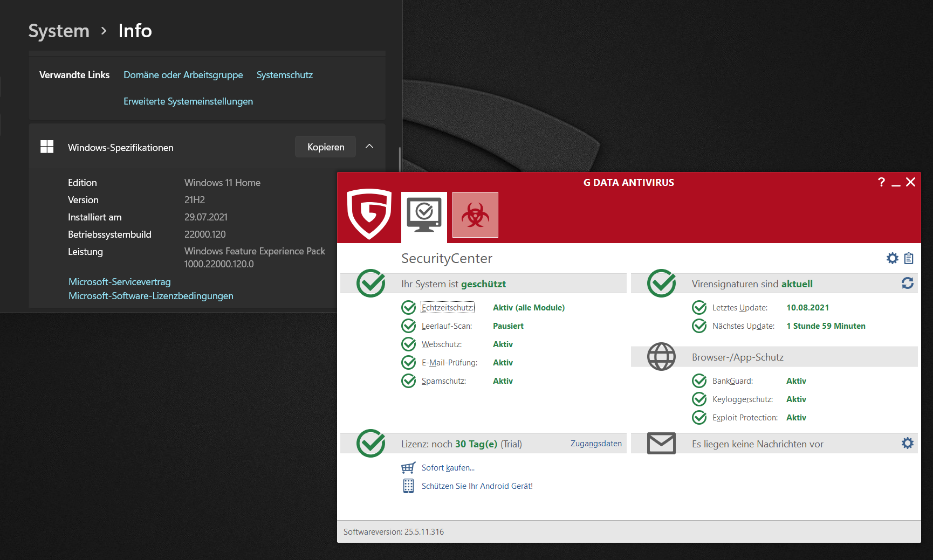Click the Keyloggerschutz checkmark icon
Viewport: 933px width, 560px height.
(699, 399)
